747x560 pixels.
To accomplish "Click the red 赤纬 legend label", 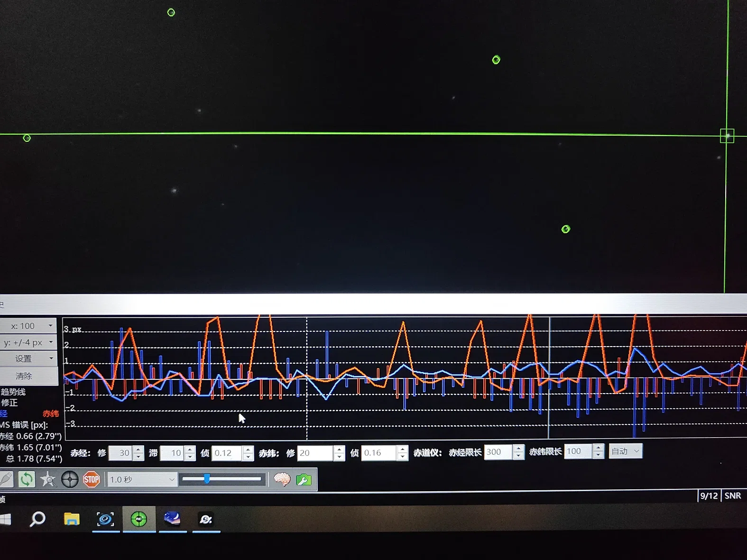I will (51, 413).
